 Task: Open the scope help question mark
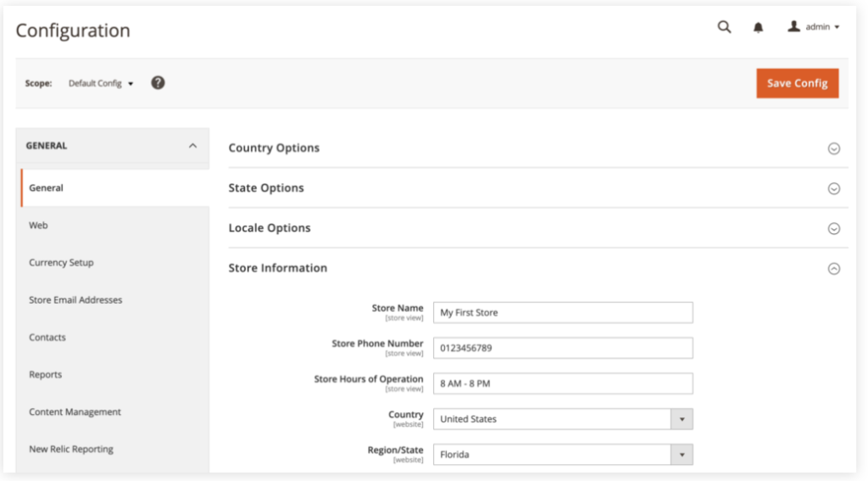tap(158, 82)
